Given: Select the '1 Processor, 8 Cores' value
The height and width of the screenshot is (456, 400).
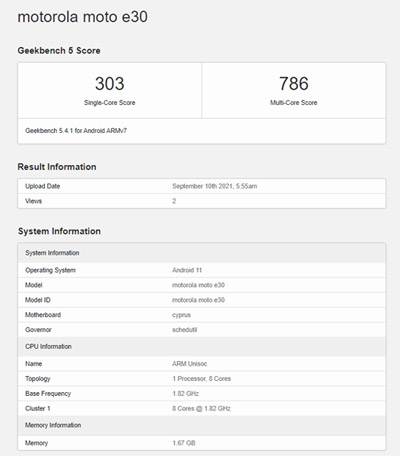Looking at the screenshot, I should [201, 379].
